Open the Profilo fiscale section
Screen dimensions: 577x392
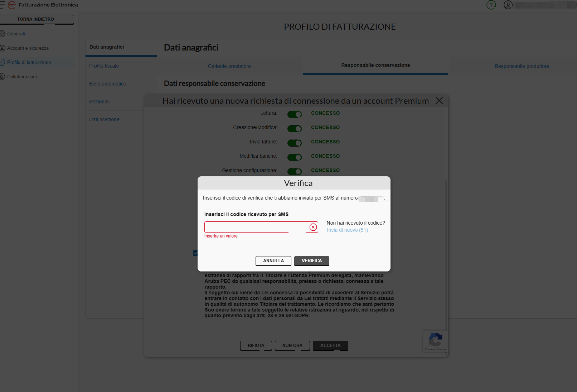(104, 66)
